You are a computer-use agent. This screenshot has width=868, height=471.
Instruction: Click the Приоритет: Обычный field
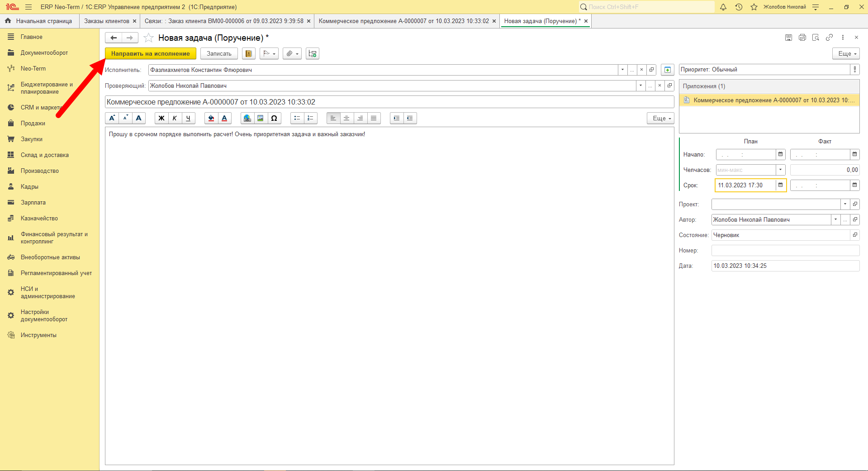click(764, 70)
